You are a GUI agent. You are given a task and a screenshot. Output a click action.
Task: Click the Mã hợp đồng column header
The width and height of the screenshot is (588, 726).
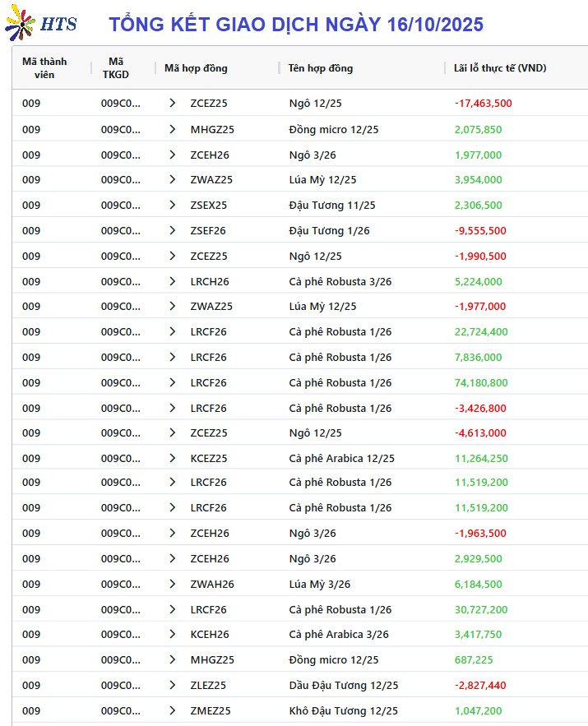tap(196, 68)
